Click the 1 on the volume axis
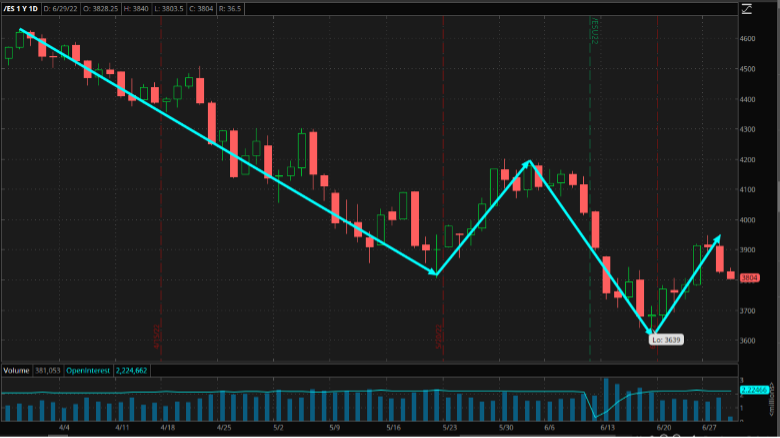Viewport: 780px width, 438px height. [x=742, y=408]
